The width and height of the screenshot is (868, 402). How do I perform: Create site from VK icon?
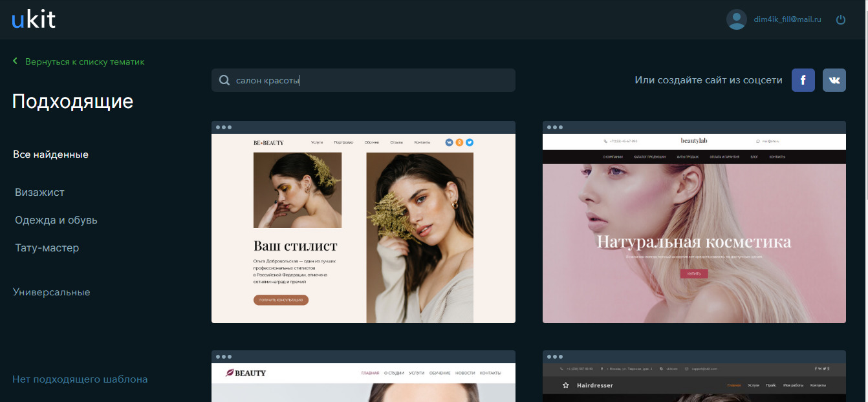tap(834, 80)
